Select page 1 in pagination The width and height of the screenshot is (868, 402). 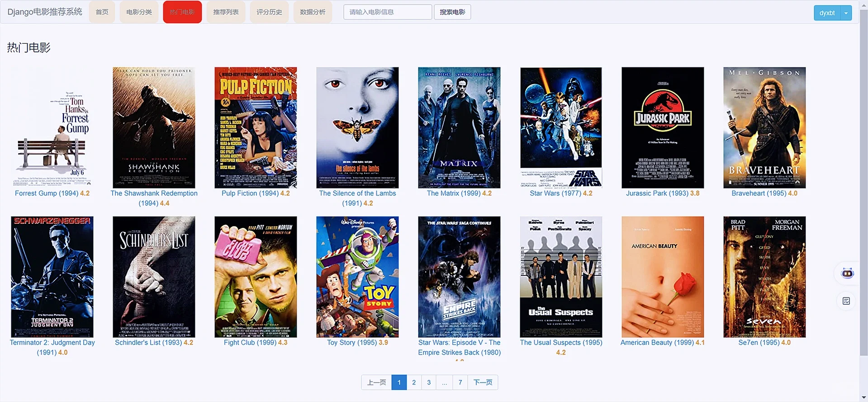pos(399,382)
